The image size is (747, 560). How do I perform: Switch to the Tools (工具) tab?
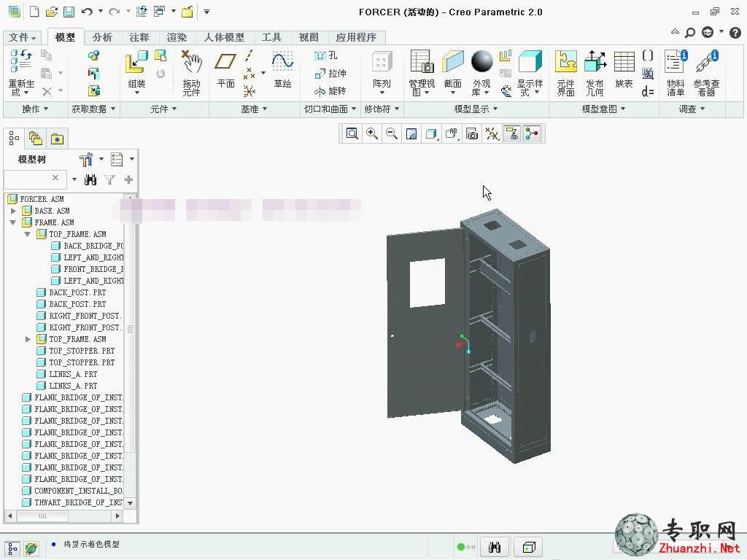pos(271,37)
